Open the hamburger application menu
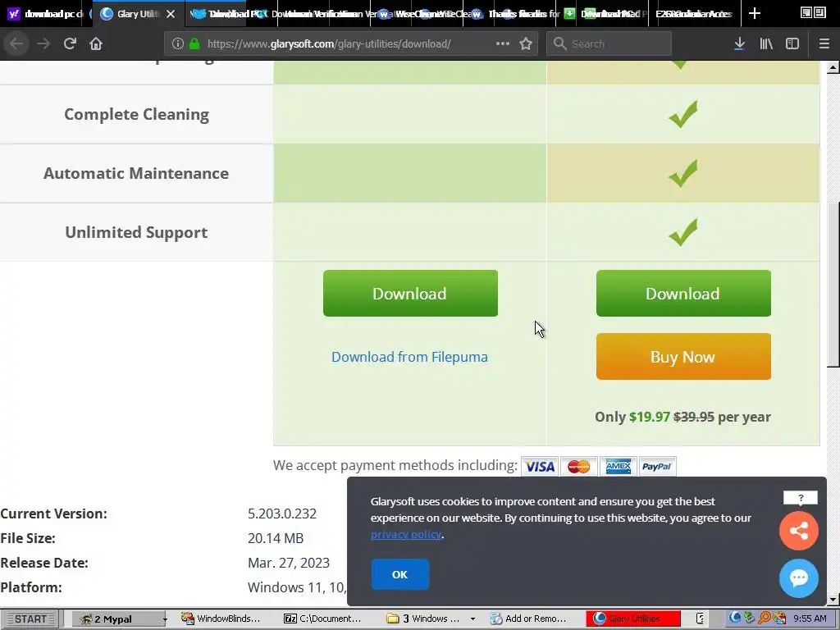The width and height of the screenshot is (840, 630). click(x=824, y=43)
